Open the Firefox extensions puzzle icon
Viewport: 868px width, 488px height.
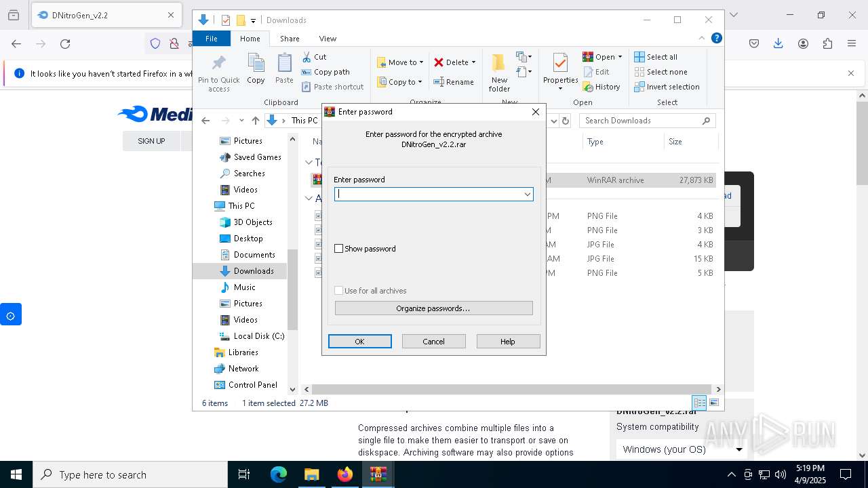coord(827,43)
